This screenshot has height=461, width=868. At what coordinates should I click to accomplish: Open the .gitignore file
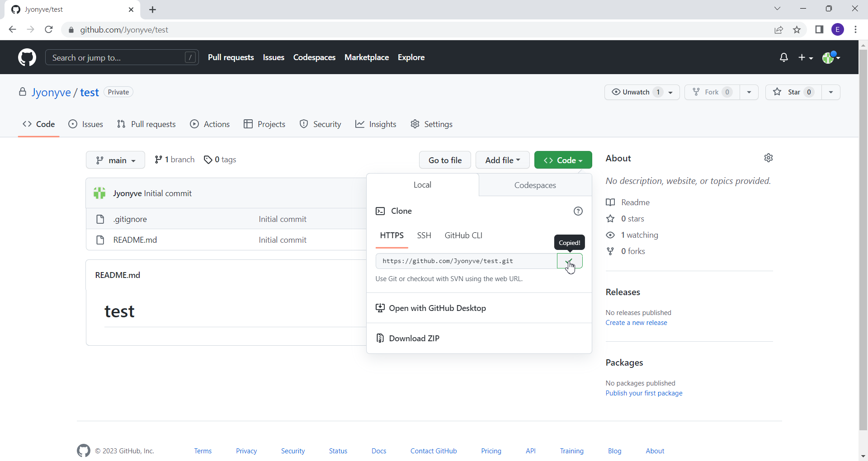click(130, 219)
